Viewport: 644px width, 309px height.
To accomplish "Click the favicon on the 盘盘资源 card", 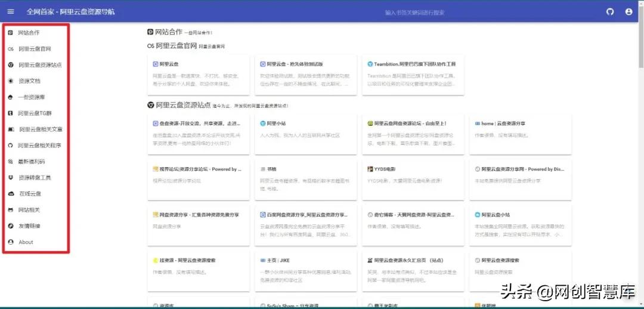I will 155,123.
